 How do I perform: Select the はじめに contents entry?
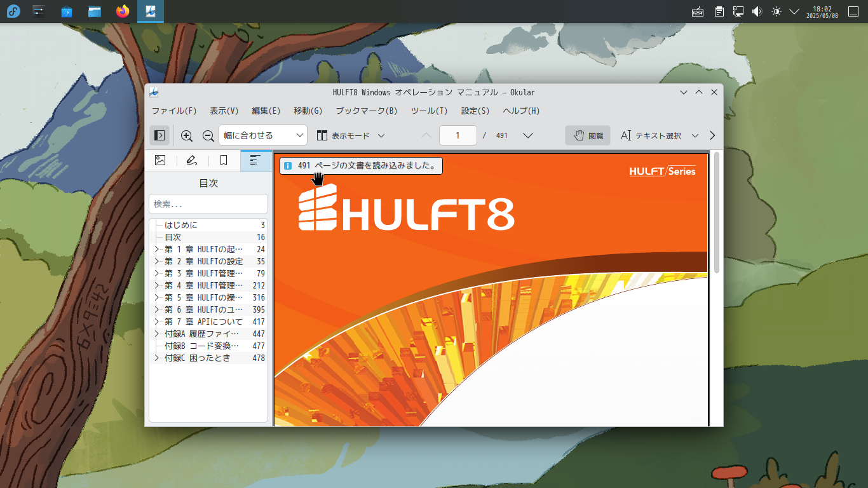tap(208, 225)
